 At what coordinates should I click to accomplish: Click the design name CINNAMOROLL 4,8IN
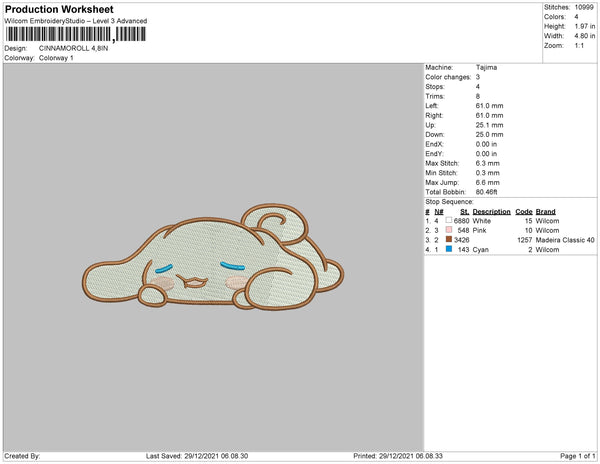pos(73,48)
